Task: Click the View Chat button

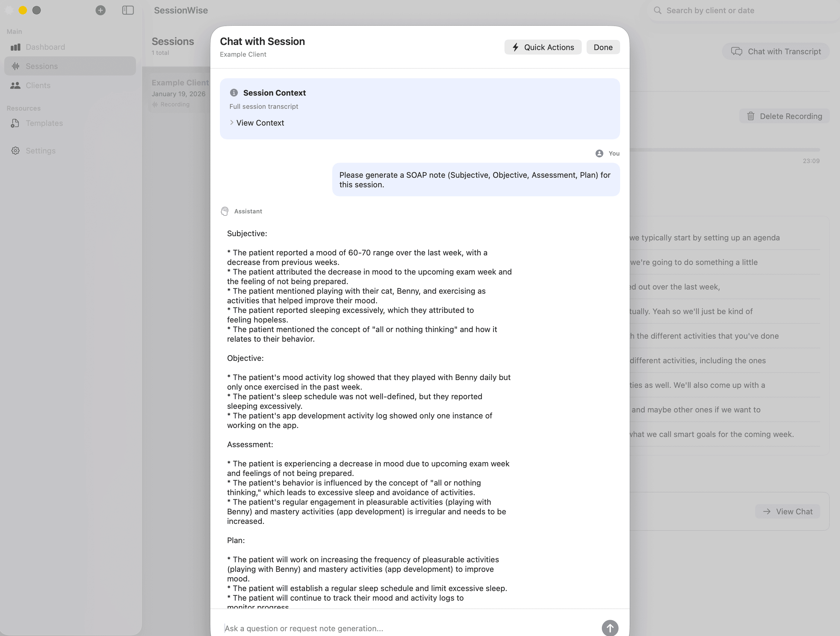Action: tap(788, 511)
